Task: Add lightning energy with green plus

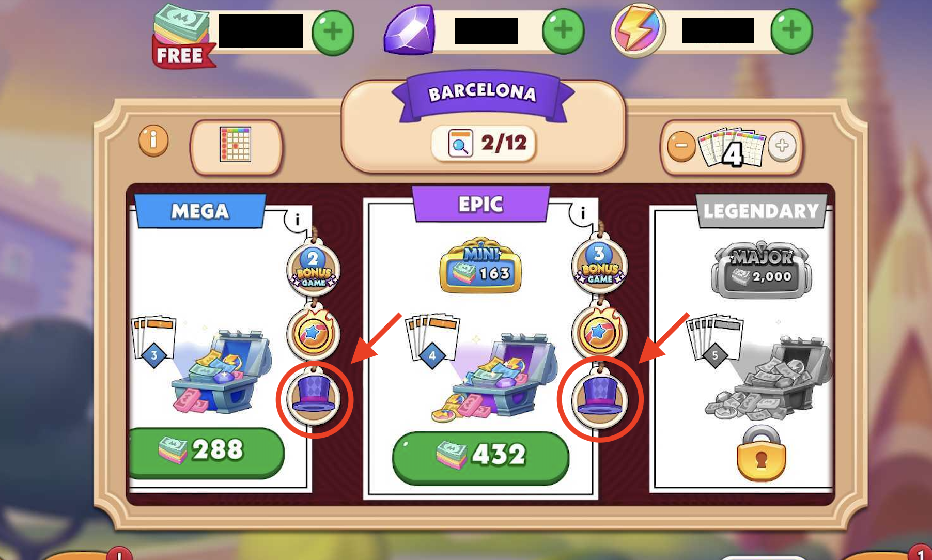Action: 791,31
